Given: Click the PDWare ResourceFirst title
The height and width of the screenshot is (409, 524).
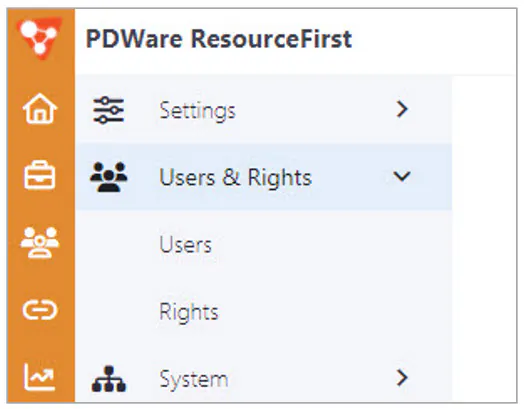Looking at the screenshot, I should point(219,39).
